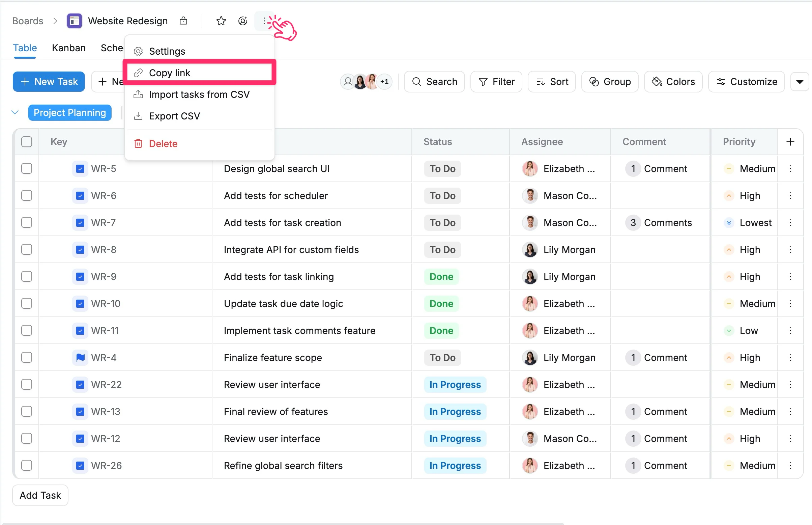The image size is (812, 525).
Task: Click the board's three-dot more options icon
Action: [264, 21]
